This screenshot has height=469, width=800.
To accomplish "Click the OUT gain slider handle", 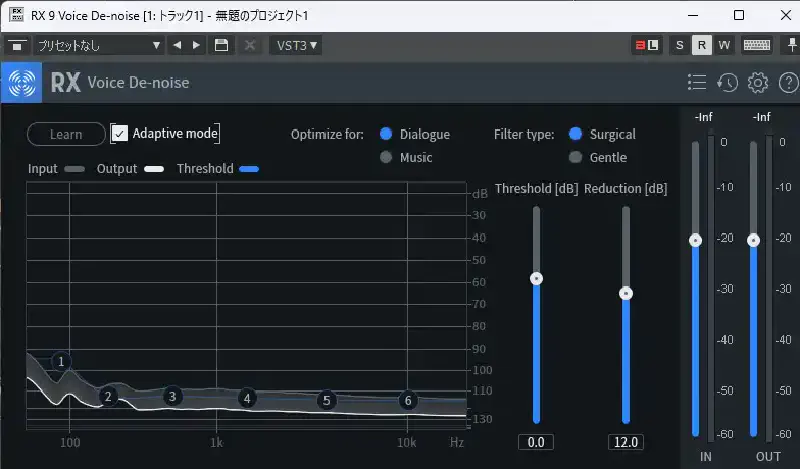I will coord(754,240).
